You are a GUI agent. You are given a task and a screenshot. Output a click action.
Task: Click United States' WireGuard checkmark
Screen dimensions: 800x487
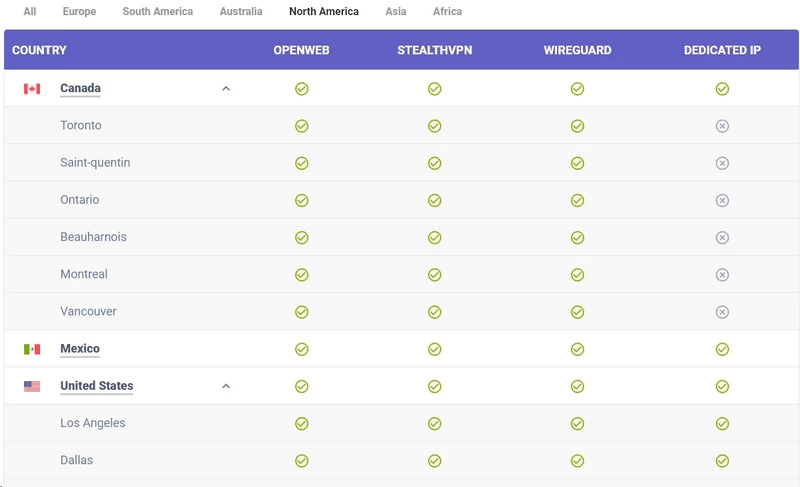577,387
